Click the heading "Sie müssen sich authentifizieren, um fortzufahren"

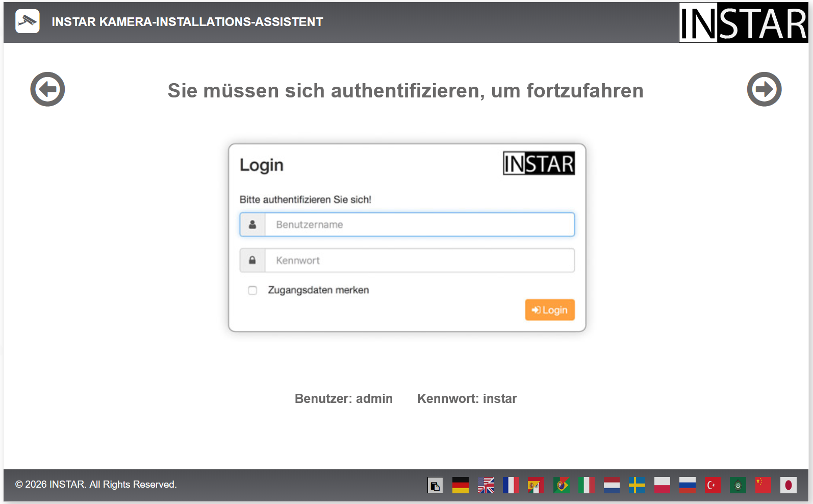tap(405, 91)
